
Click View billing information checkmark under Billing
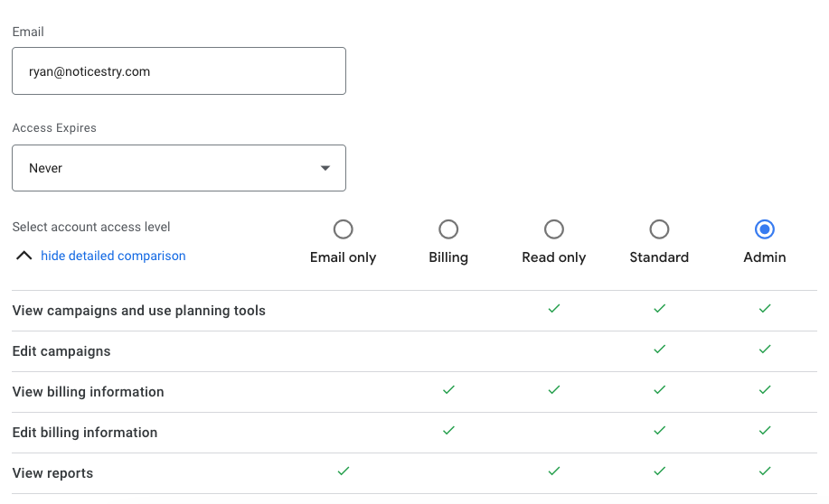[448, 389]
